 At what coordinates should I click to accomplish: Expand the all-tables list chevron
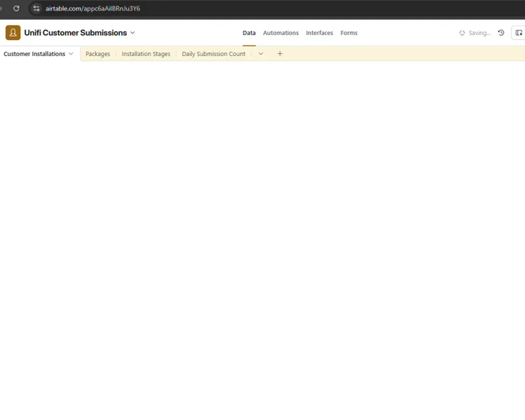coord(261,54)
